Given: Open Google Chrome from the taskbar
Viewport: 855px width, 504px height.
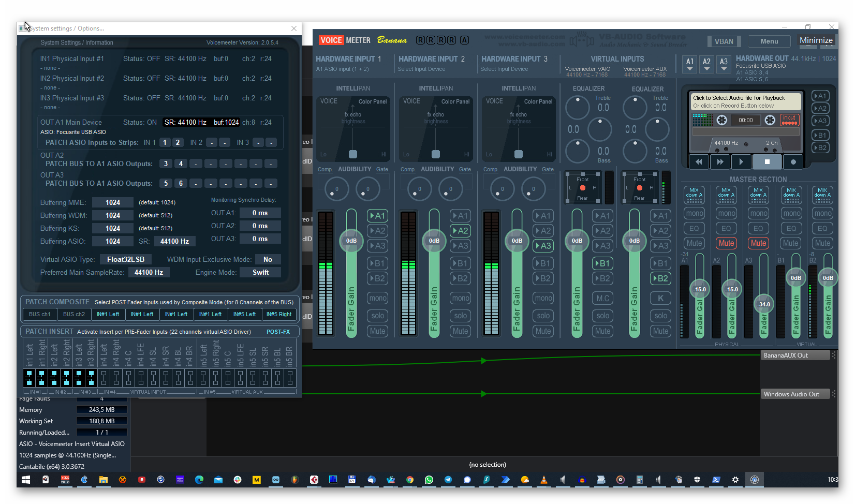Looking at the screenshot, I should [x=409, y=480].
